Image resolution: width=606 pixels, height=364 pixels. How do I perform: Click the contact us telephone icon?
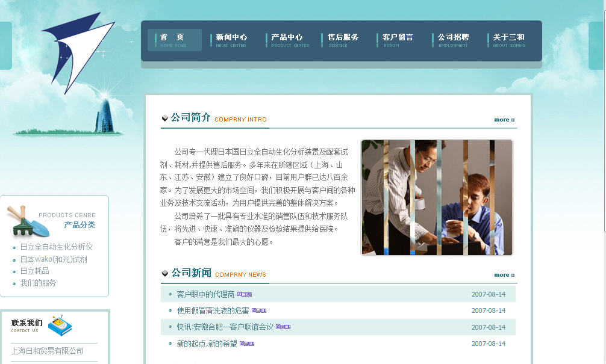(60, 325)
